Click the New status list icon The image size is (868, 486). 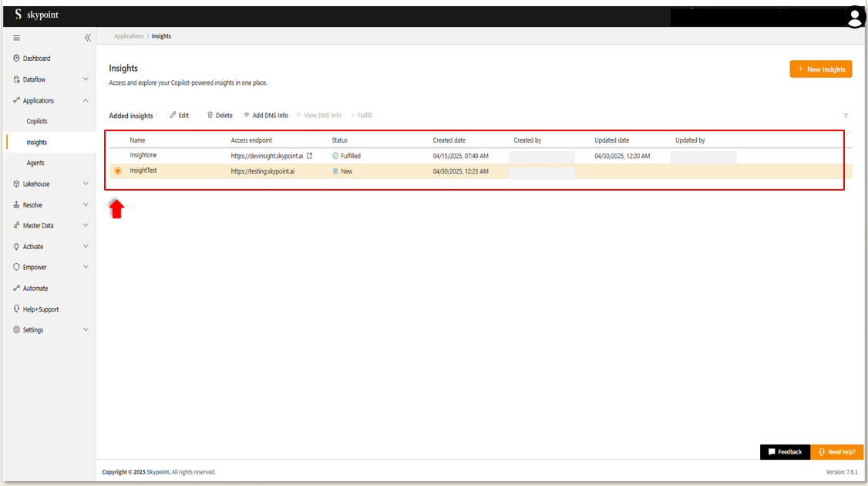click(x=335, y=171)
